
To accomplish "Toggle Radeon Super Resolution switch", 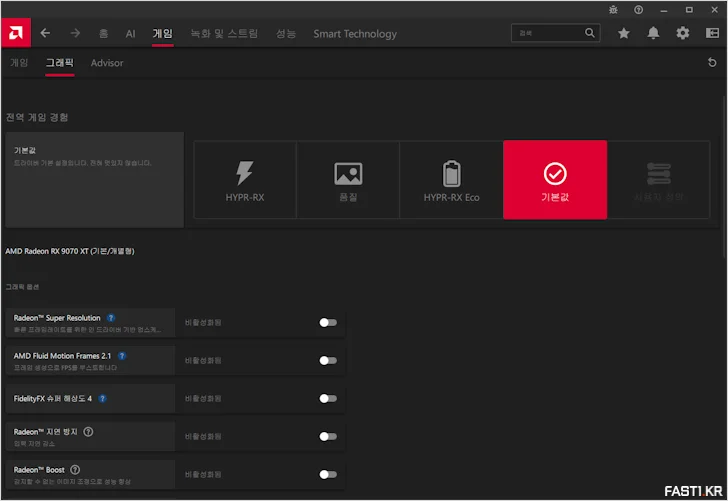I will (328, 322).
